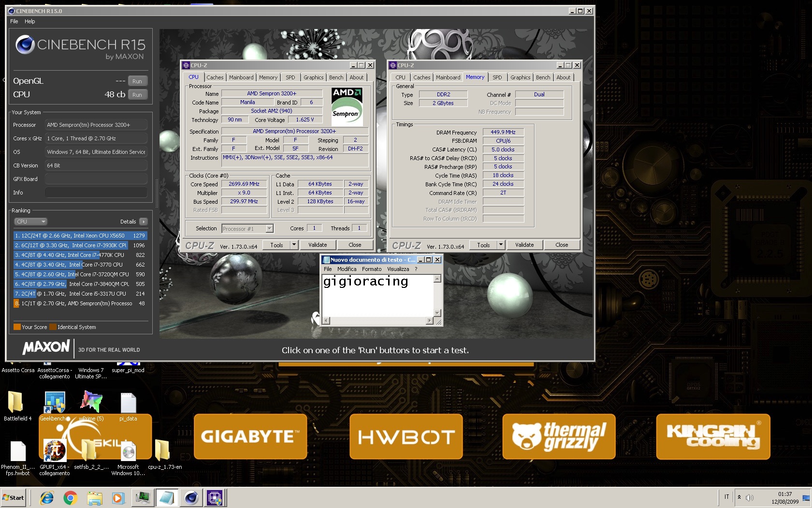
Task: Select ranking entry Intel Xeon CPU X5650
Action: pos(80,236)
